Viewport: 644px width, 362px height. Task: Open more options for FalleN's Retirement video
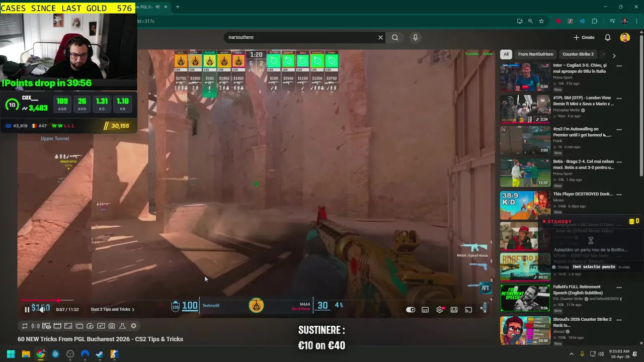coord(619,288)
